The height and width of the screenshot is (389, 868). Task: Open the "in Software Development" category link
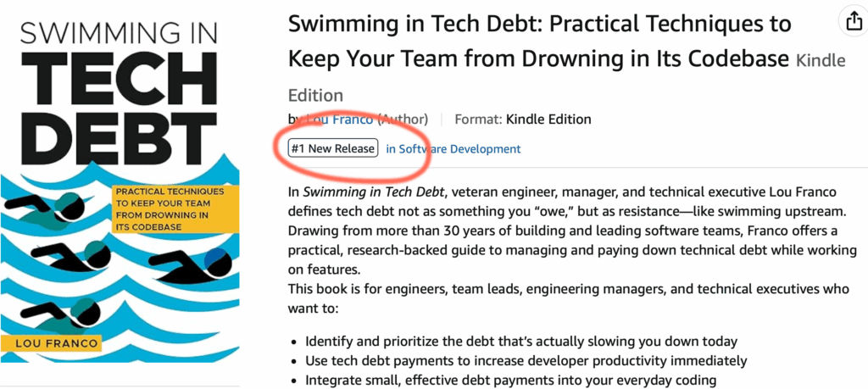click(453, 149)
